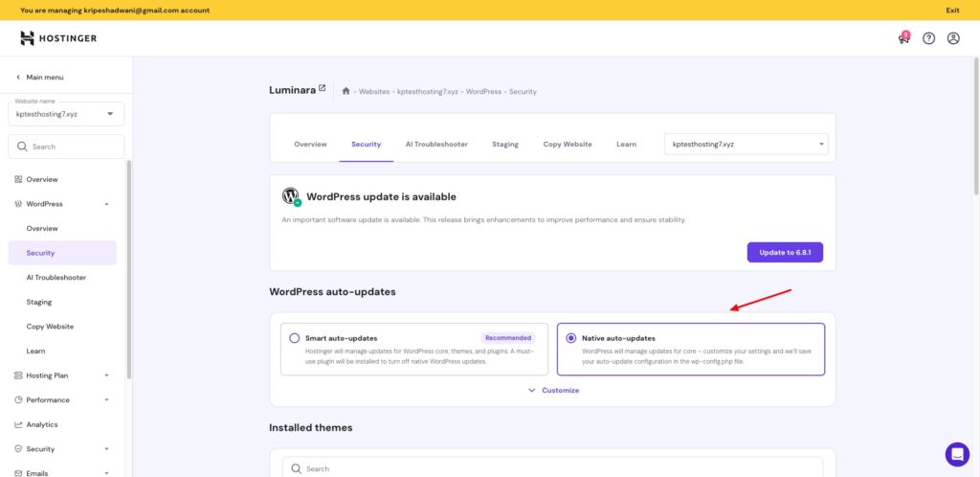Open the live chat bubble icon

point(957,455)
